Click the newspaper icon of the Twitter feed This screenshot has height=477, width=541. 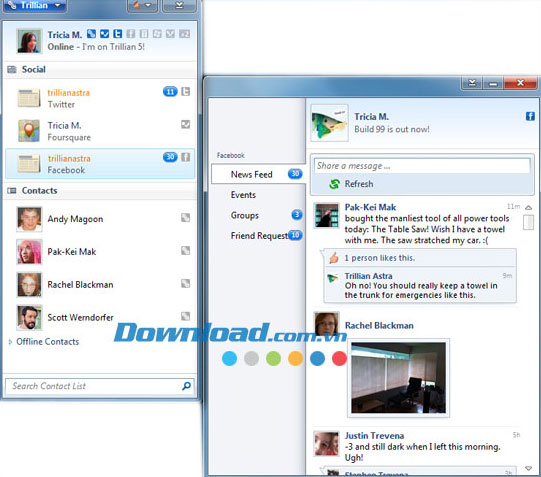pos(29,98)
